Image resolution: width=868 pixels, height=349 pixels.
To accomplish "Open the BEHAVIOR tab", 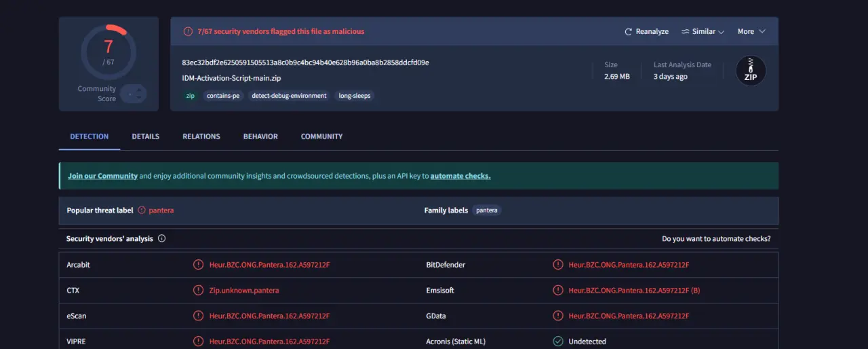I will [260, 136].
